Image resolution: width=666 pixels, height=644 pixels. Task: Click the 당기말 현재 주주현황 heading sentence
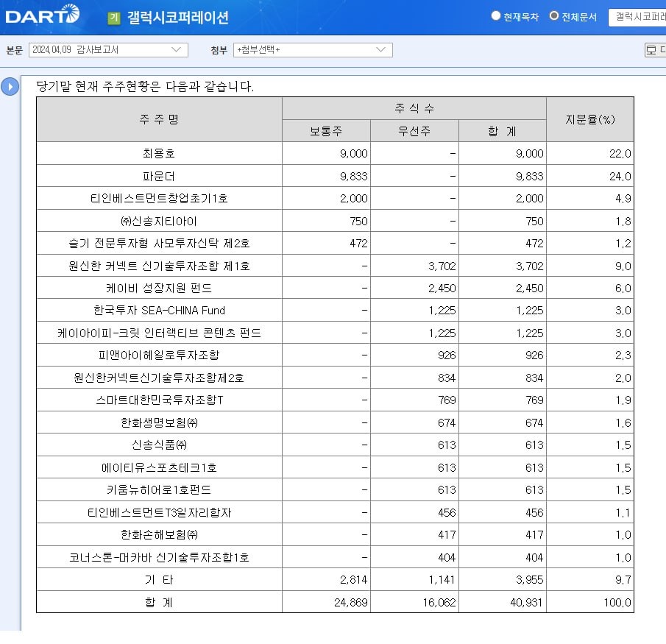[145, 87]
